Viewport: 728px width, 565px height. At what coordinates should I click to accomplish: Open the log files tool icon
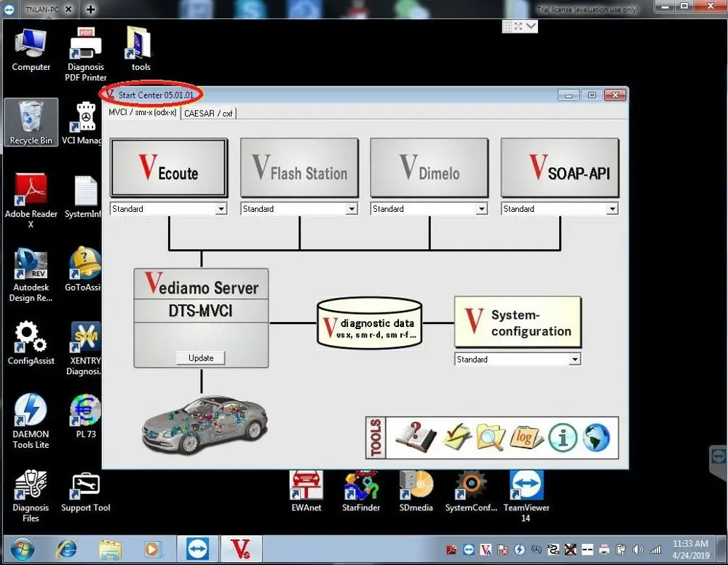tap(526, 438)
